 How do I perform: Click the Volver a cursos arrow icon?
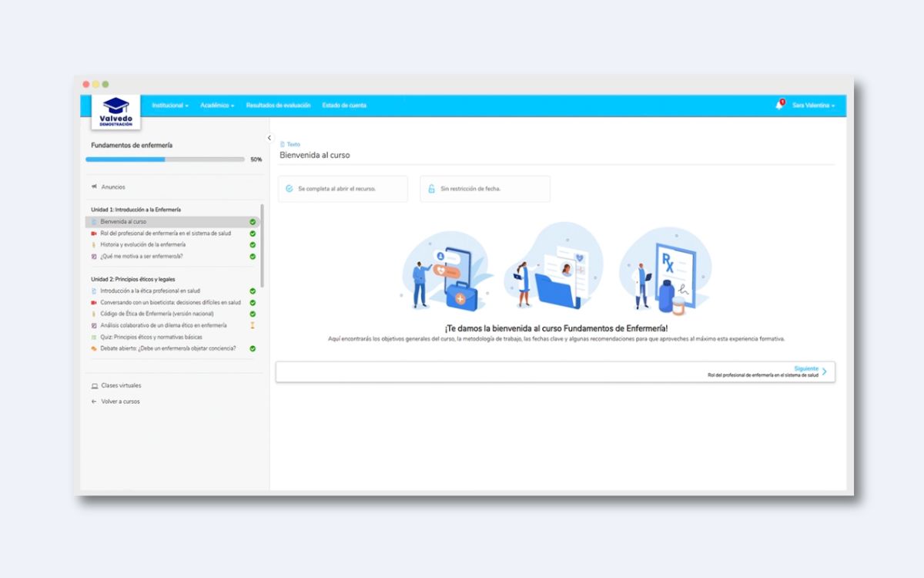click(x=94, y=402)
